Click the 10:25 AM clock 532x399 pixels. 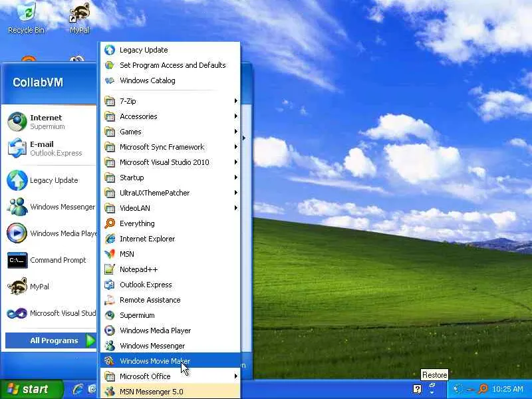[507, 389]
